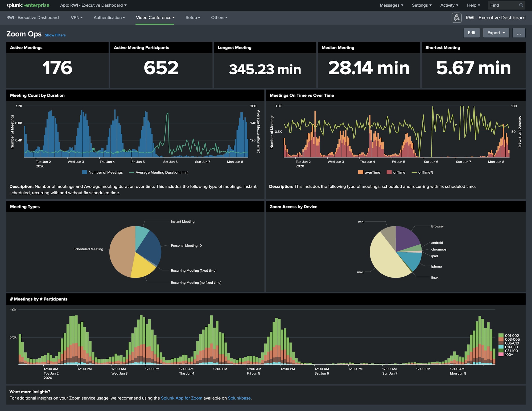The image size is (532, 411).
Task: Expand the Video Conference navigation menu
Action: coord(155,18)
